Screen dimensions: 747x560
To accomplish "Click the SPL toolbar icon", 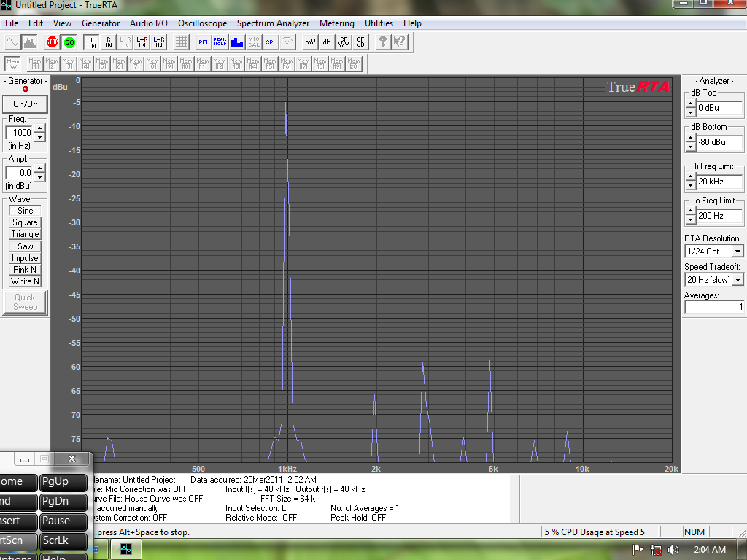I will coord(271,42).
